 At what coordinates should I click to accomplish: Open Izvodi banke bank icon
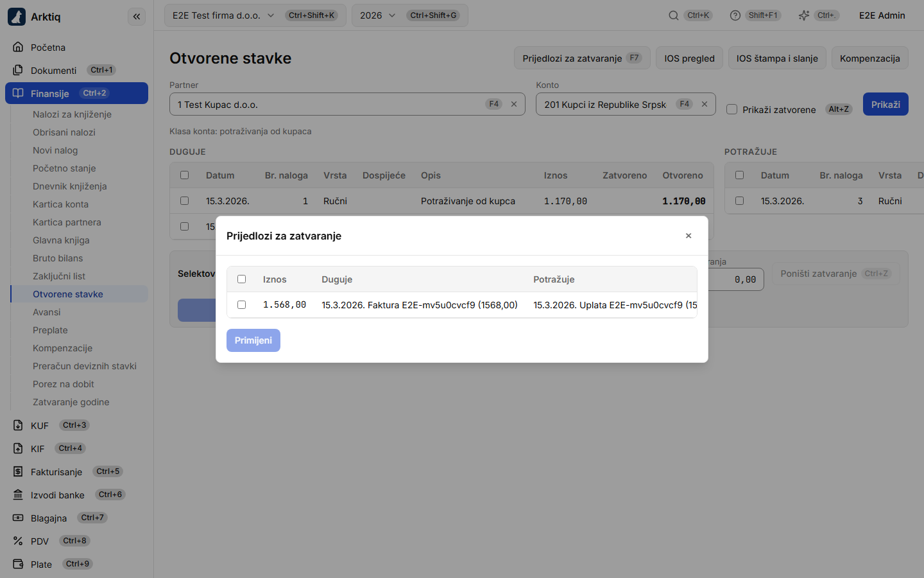click(x=18, y=495)
